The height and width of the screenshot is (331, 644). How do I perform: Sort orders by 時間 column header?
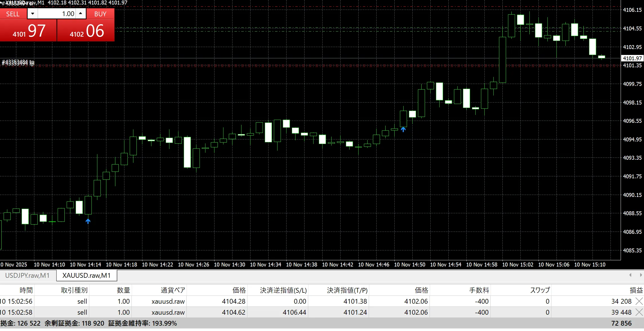pos(26,290)
